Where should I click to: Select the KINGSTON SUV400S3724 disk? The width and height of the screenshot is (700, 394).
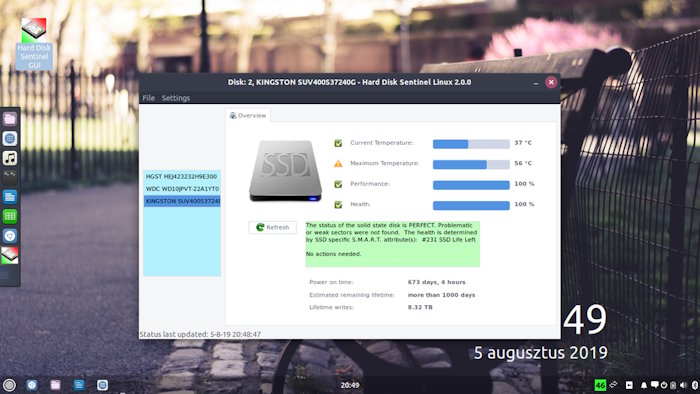(182, 201)
